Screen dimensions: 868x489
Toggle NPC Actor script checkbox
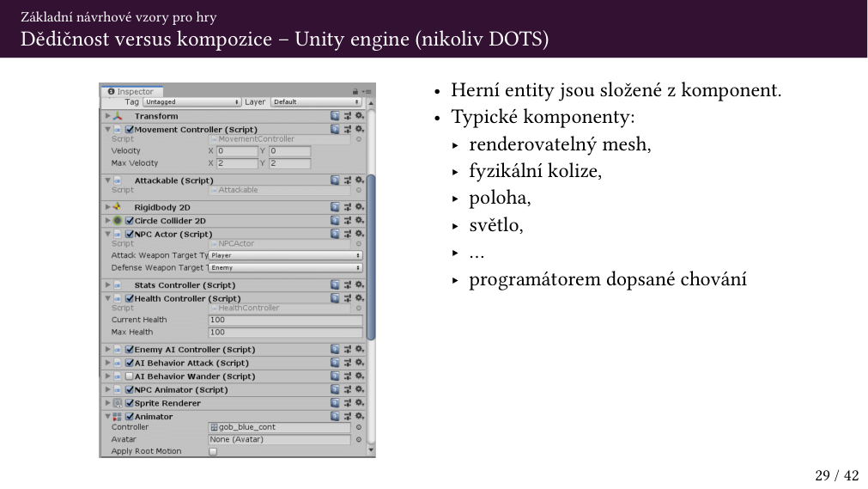(x=130, y=234)
